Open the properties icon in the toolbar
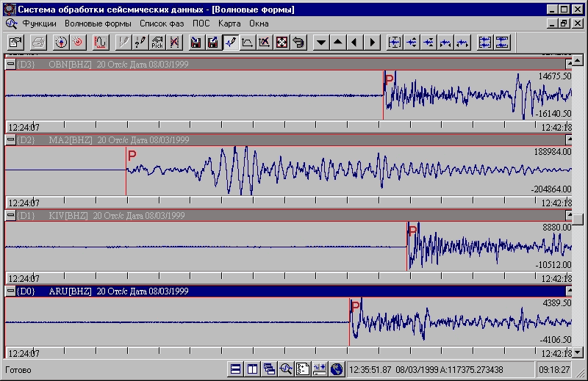588x381 pixels. pyautogui.click(x=15, y=42)
